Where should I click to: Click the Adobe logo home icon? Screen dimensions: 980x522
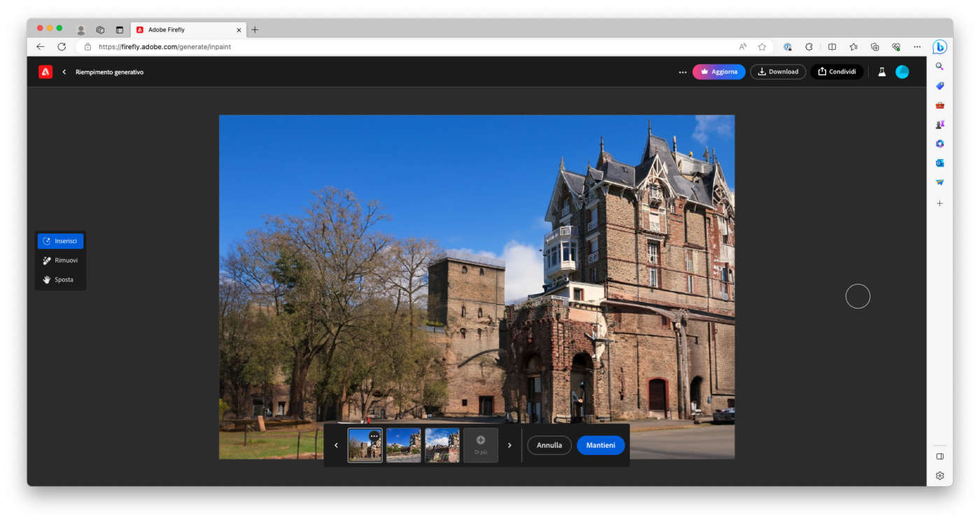click(45, 71)
